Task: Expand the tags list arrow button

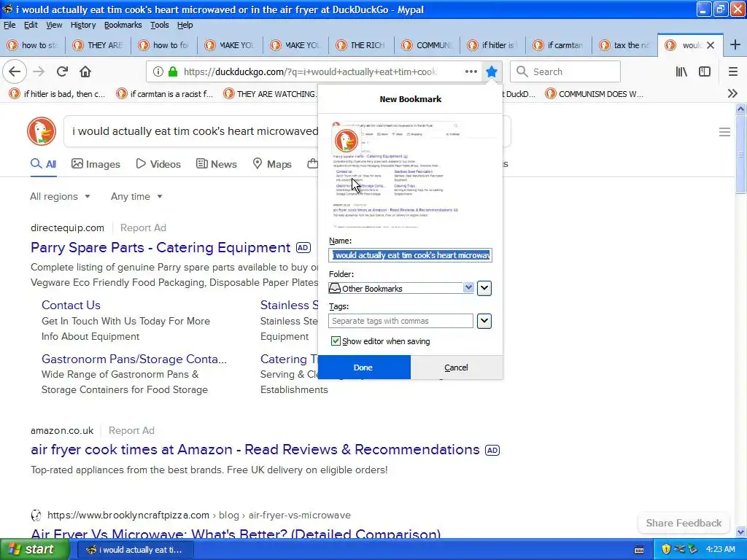Action: point(484,321)
